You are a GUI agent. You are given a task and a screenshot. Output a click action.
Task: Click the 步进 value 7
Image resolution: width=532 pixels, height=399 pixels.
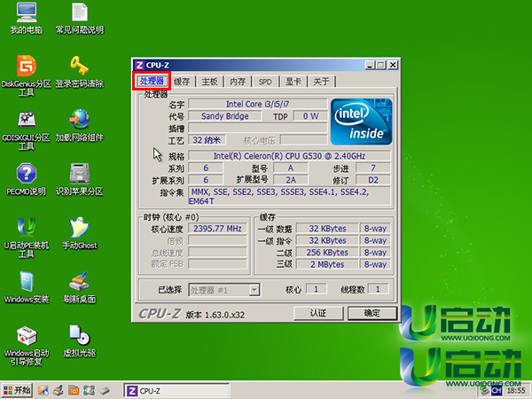click(x=373, y=168)
